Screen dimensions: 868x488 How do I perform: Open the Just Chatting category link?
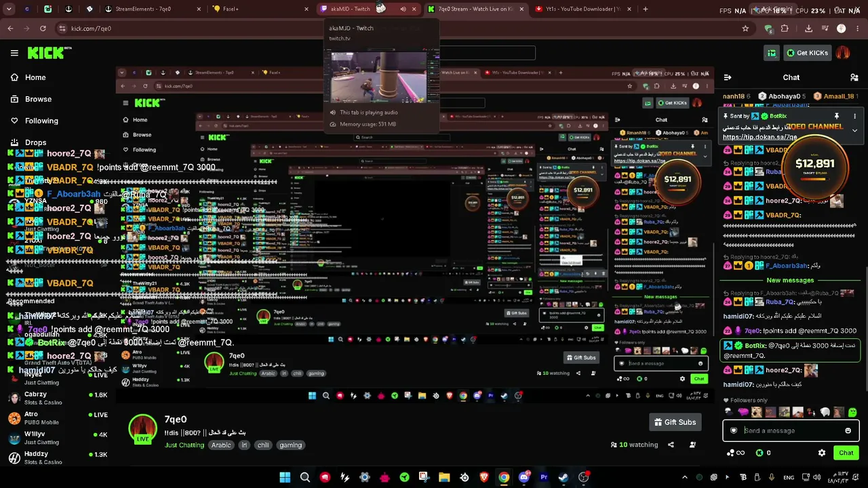coord(184,445)
